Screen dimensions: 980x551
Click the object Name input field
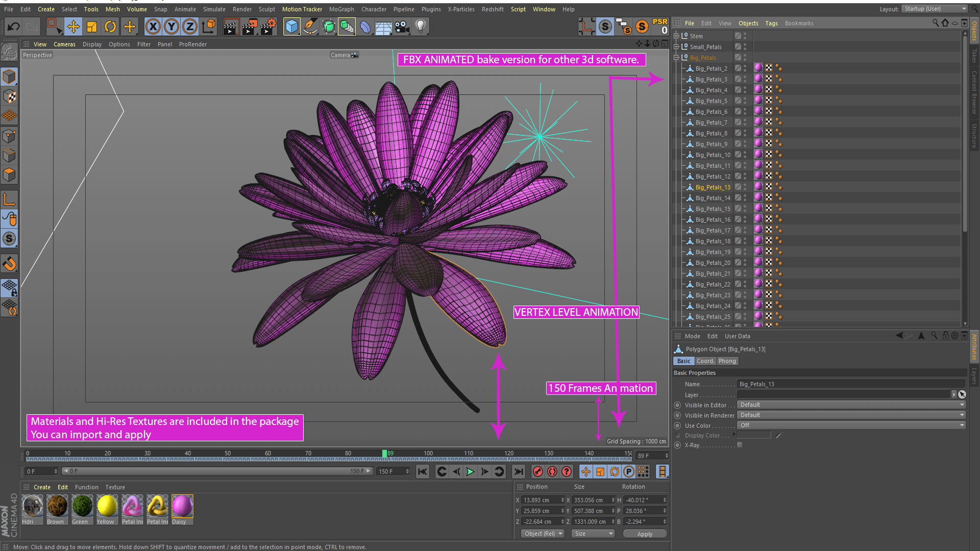(851, 384)
